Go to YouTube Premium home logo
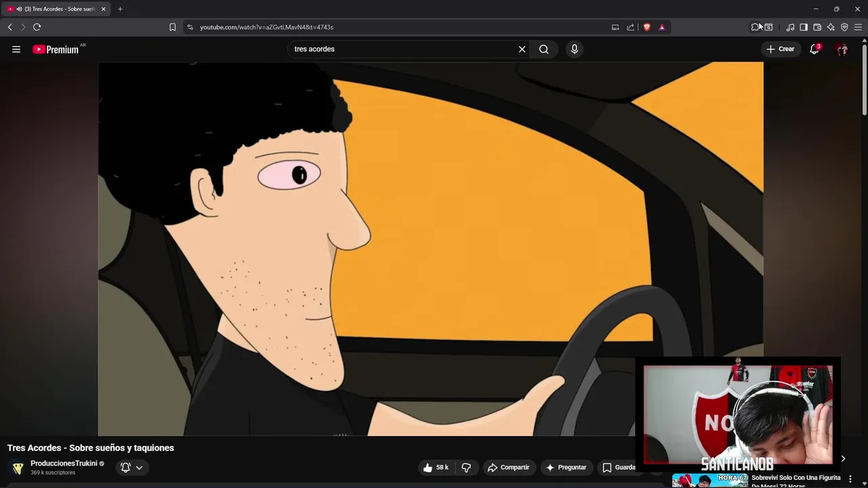The width and height of the screenshot is (868, 488). point(56,49)
